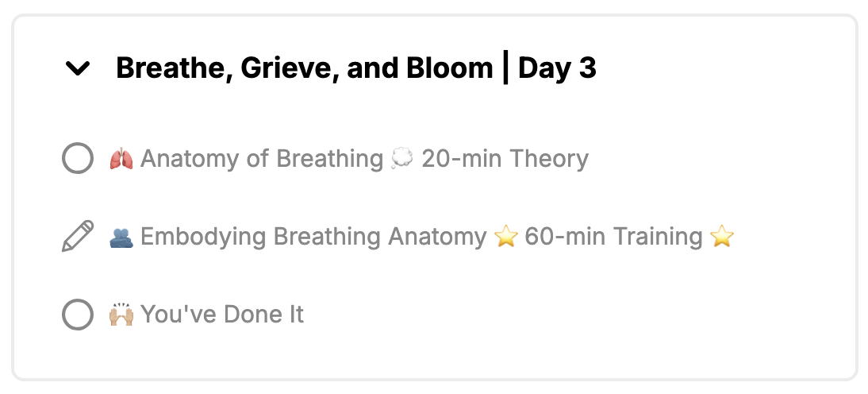The image size is (868, 394).
Task: Click the star before 60-min Training
Action: 506,237
